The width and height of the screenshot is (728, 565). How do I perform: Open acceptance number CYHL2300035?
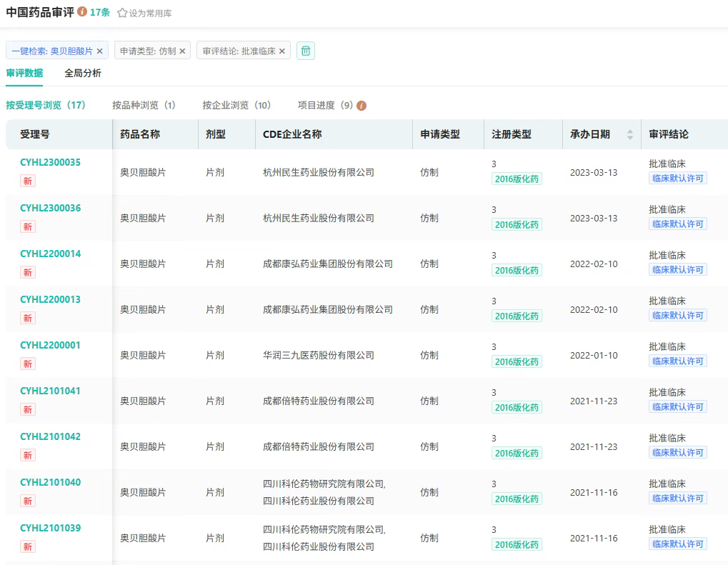pyautogui.click(x=50, y=162)
